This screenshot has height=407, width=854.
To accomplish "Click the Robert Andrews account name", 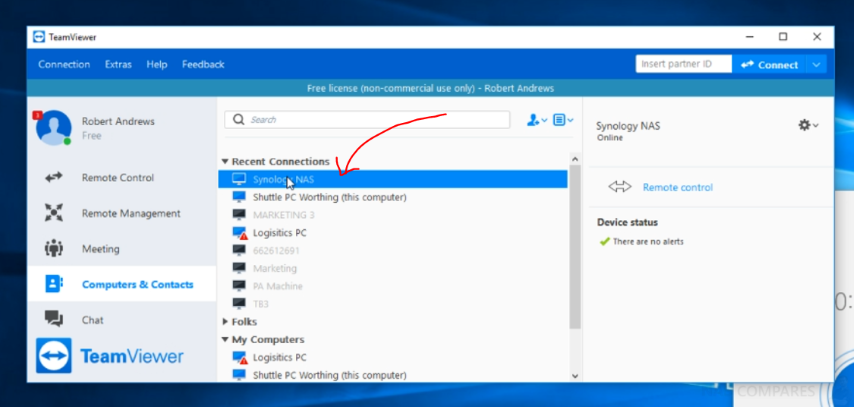I will (x=118, y=122).
